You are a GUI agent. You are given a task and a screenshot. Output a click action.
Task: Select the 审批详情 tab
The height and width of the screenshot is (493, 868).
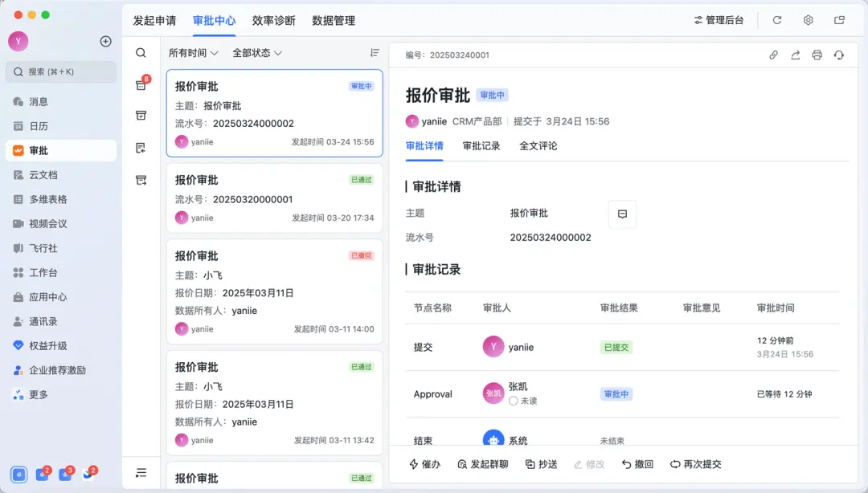(424, 146)
